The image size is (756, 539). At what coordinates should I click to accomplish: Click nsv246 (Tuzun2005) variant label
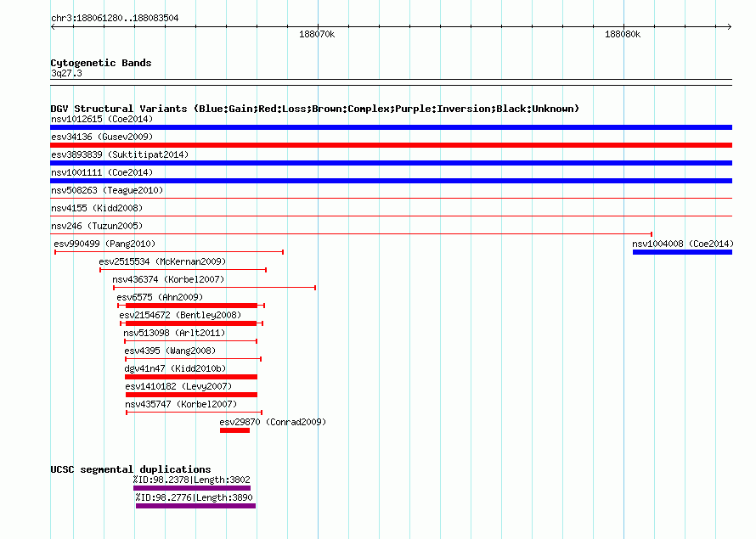97,226
